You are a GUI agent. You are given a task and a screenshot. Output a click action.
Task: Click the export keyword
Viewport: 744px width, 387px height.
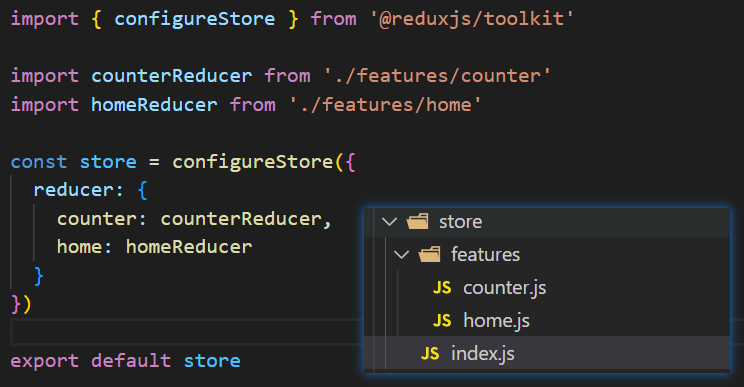(45, 361)
